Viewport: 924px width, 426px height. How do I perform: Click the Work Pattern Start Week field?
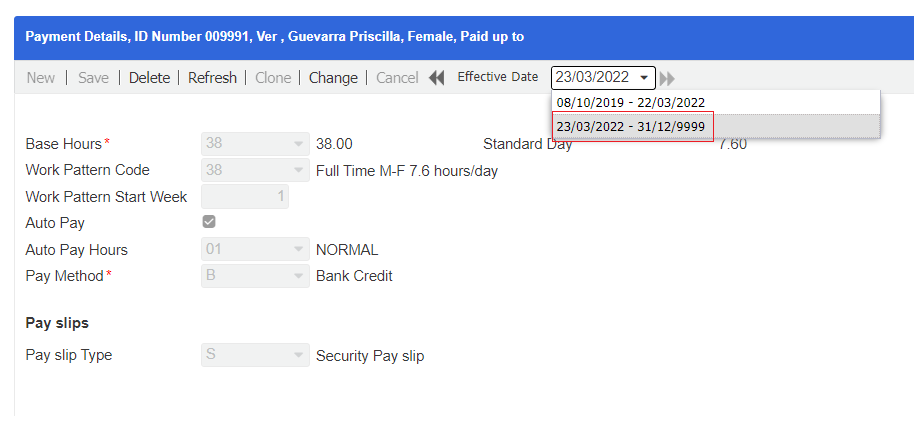pos(246,197)
